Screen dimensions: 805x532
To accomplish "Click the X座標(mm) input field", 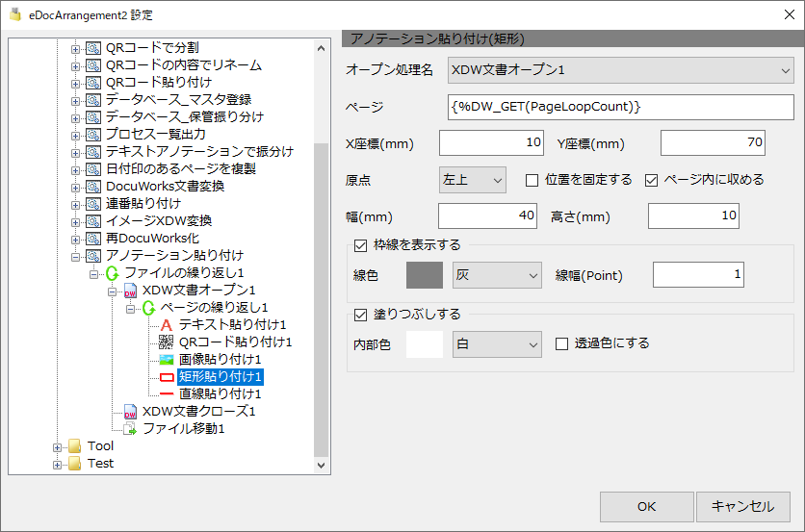I will [491, 142].
